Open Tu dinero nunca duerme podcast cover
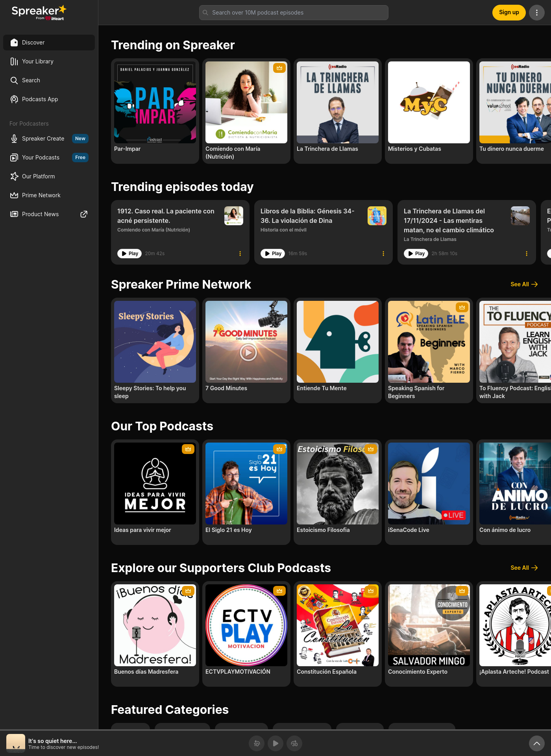 (515, 102)
